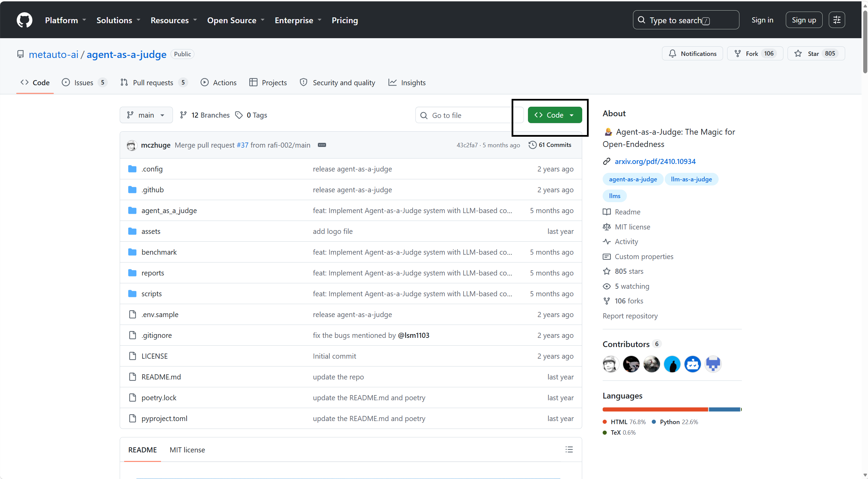Open the Security and quality tab

tap(337, 83)
